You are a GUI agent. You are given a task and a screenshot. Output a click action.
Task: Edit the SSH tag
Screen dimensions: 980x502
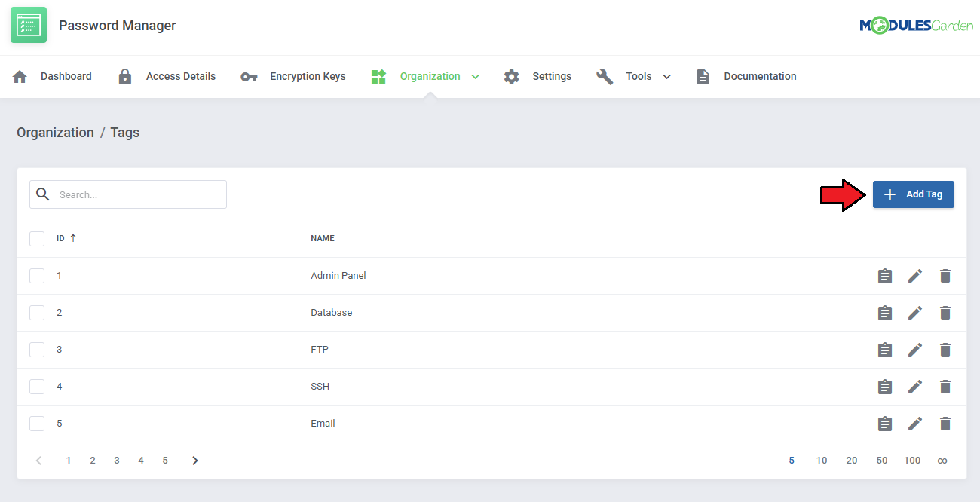click(x=915, y=387)
